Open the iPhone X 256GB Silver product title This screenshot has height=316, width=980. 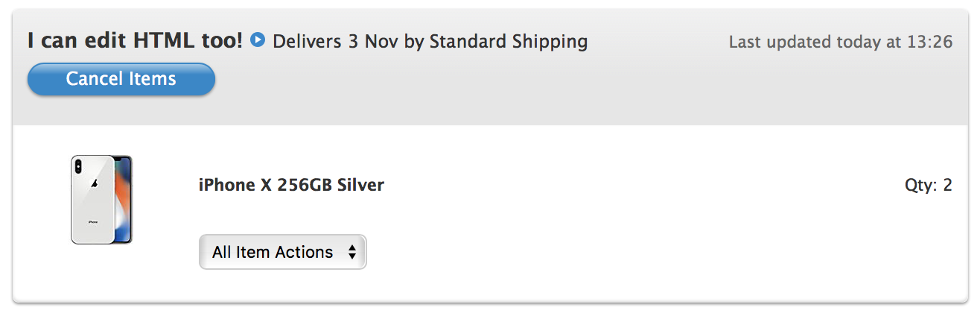tap(291, 185)
